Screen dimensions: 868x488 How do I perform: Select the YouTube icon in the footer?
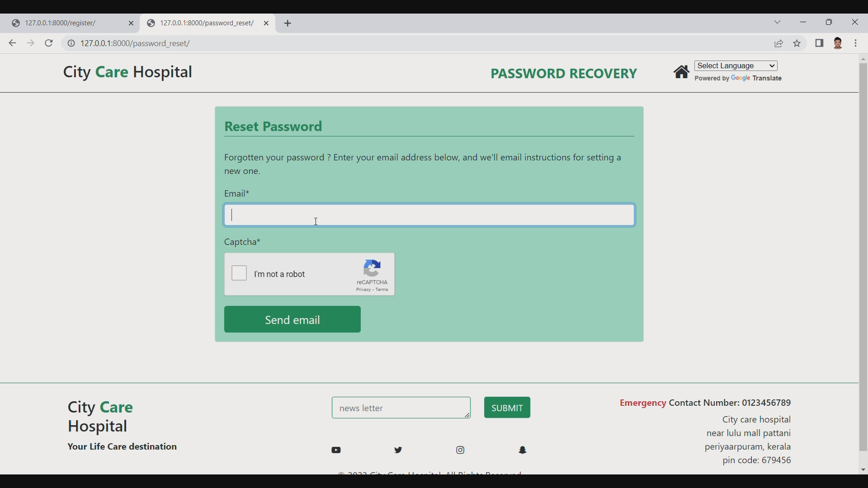(336, 450)
